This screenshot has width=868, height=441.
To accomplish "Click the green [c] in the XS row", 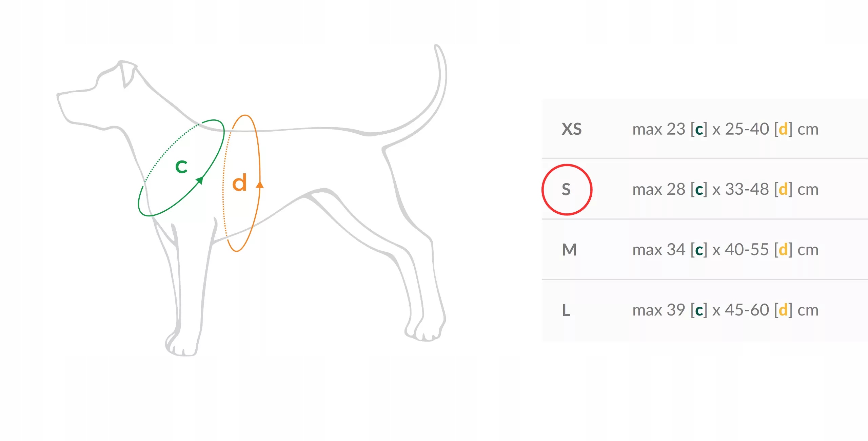I will (x=699, y=130).
